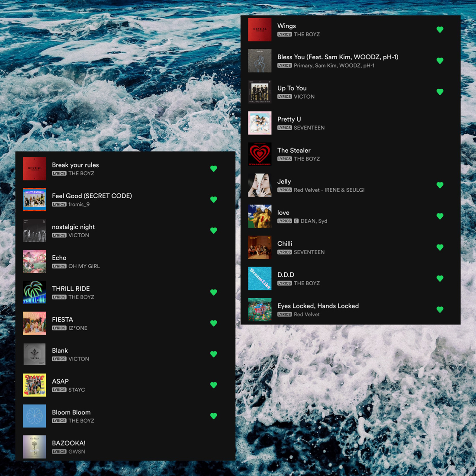Click LYRICS badge on Wings
476x476 pixels.
(x=284, y=34)
